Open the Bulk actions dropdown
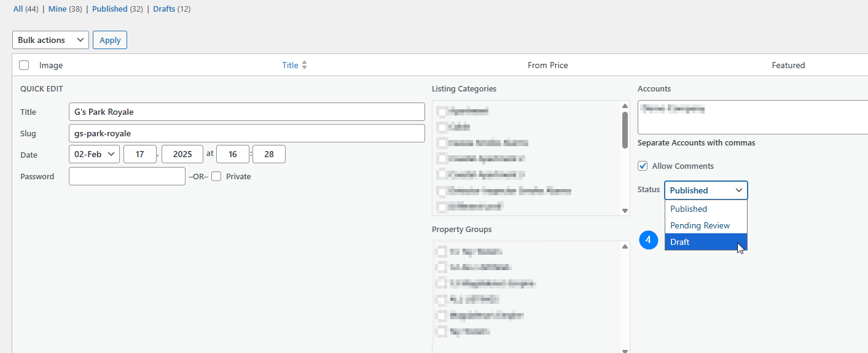Viewport: 868px width, 353px height. point(50,40)
